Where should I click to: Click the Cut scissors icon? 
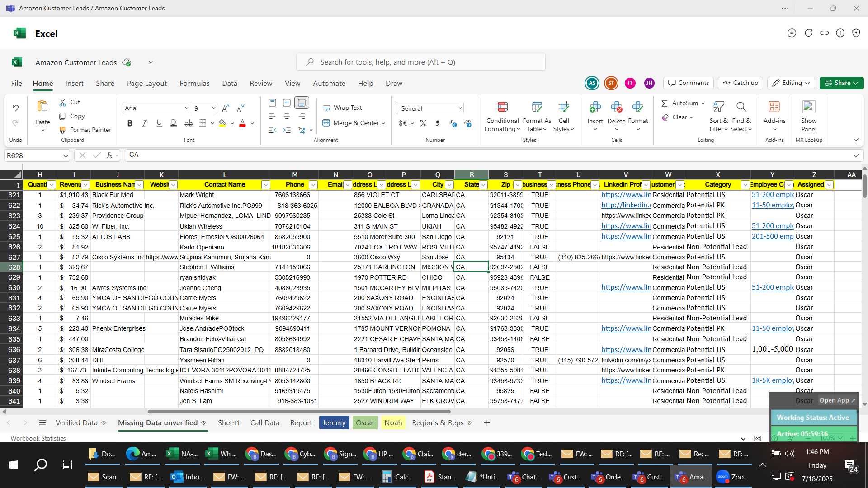point(62,103)
